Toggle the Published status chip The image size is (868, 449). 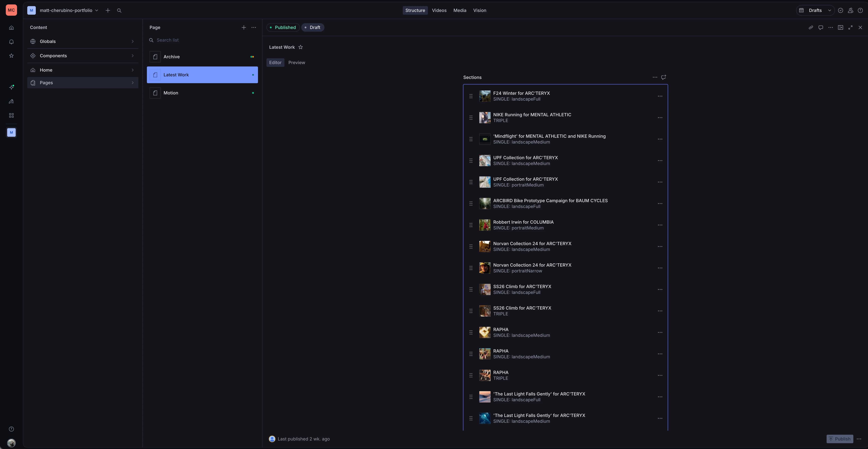pyautogui.click(x=283, y=27)
